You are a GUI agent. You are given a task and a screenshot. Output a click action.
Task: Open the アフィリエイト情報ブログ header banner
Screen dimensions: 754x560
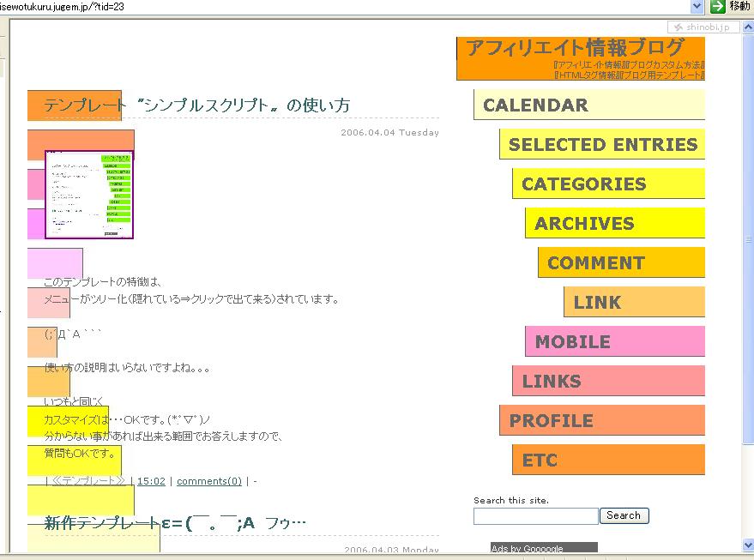581,58
